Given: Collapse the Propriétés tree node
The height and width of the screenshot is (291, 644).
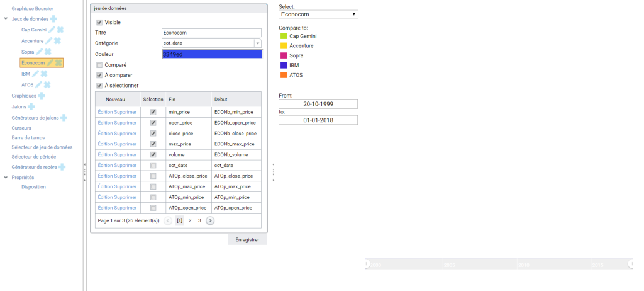Looking at the screenshot, I should coord(6,178).
